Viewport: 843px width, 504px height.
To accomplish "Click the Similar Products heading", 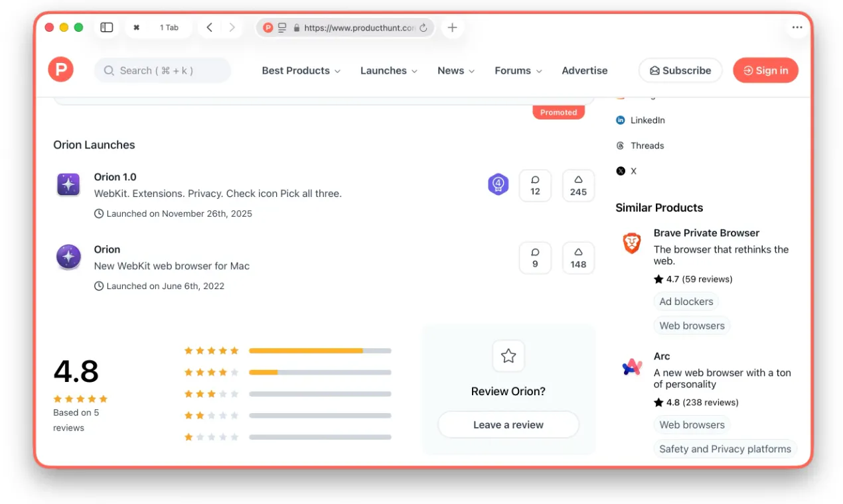I will [x=659, y=208].
